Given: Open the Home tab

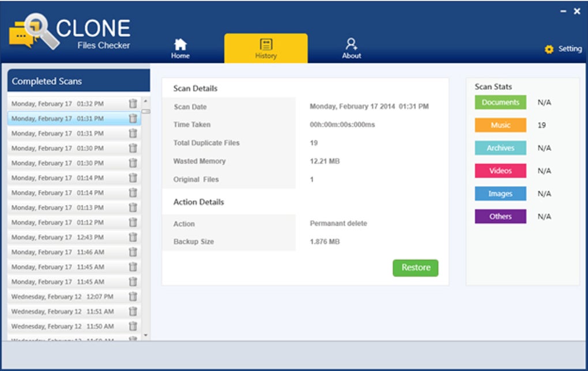Looking at the screenshot, I should coord(180,49).
